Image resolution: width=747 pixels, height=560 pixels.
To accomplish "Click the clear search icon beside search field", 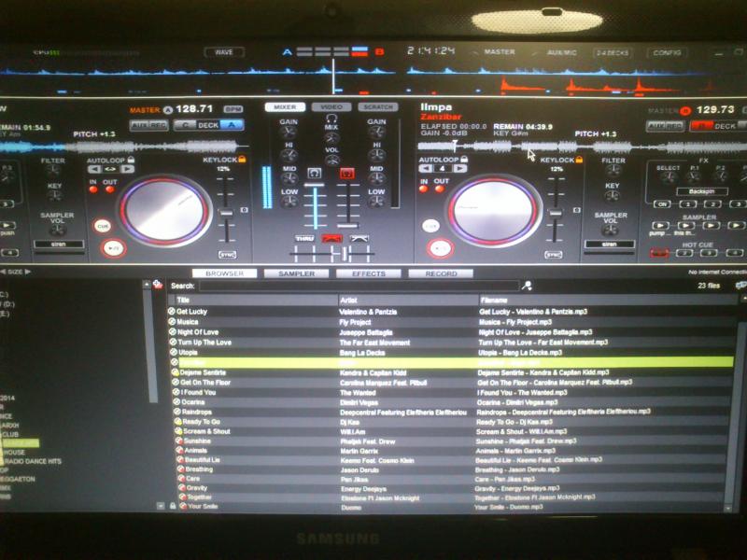I will pyautogui.click(x=527, y=286).
